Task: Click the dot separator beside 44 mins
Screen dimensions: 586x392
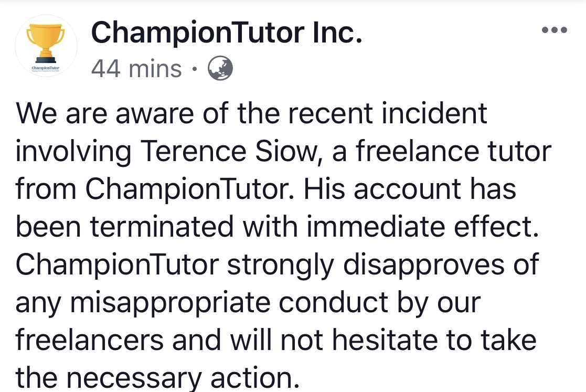Action: click(194, 69)
